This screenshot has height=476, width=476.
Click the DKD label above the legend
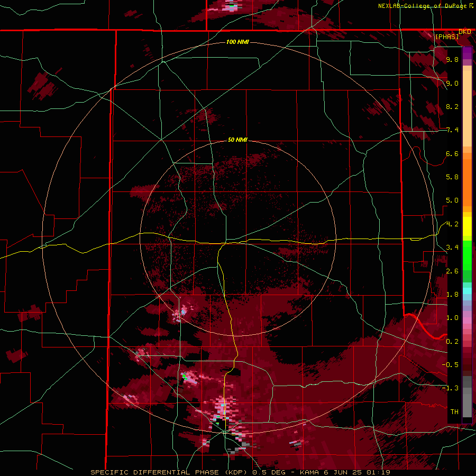point(465,32)
